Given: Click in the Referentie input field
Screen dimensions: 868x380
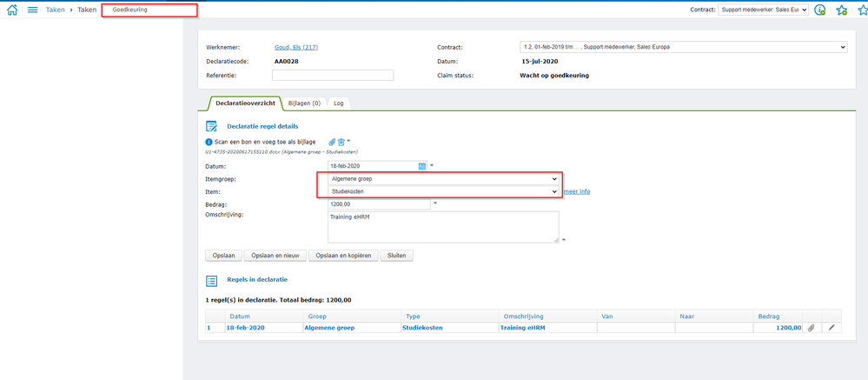Looking at the screenshot, I should [x=333, y=76].
